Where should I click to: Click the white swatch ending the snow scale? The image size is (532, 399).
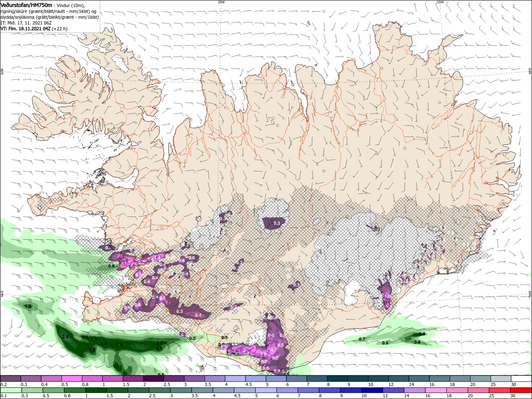coord(522,379)
